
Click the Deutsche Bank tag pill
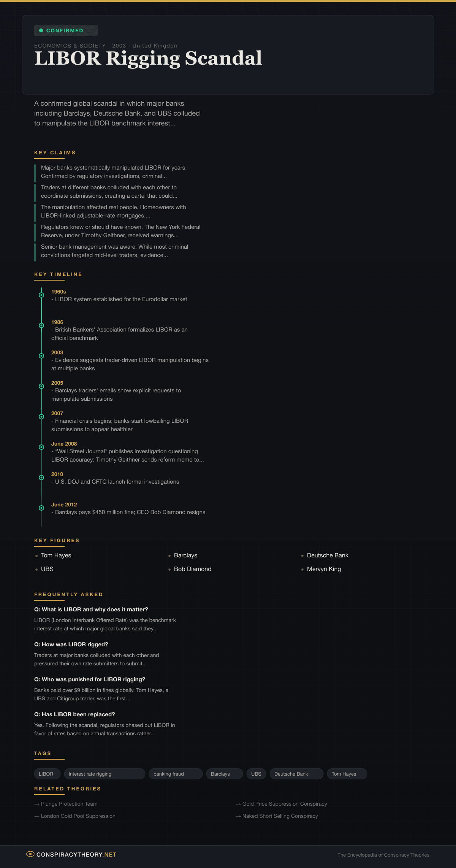[296, 774]
